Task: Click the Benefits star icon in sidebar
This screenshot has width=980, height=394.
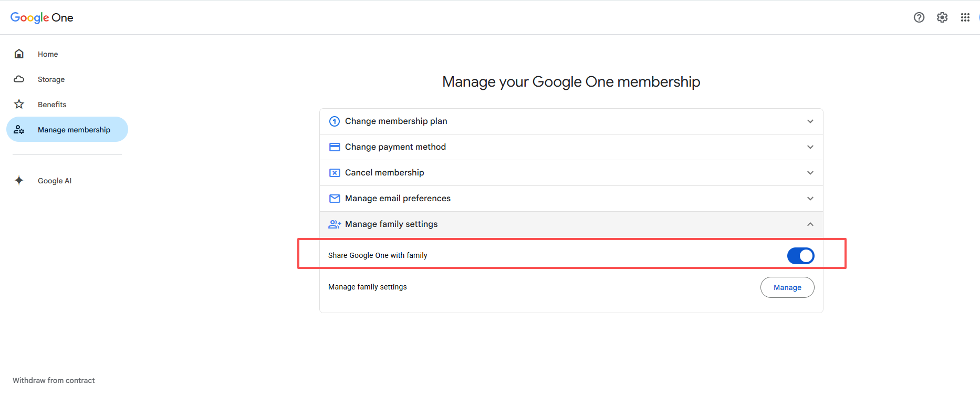Action: (19, 104)
